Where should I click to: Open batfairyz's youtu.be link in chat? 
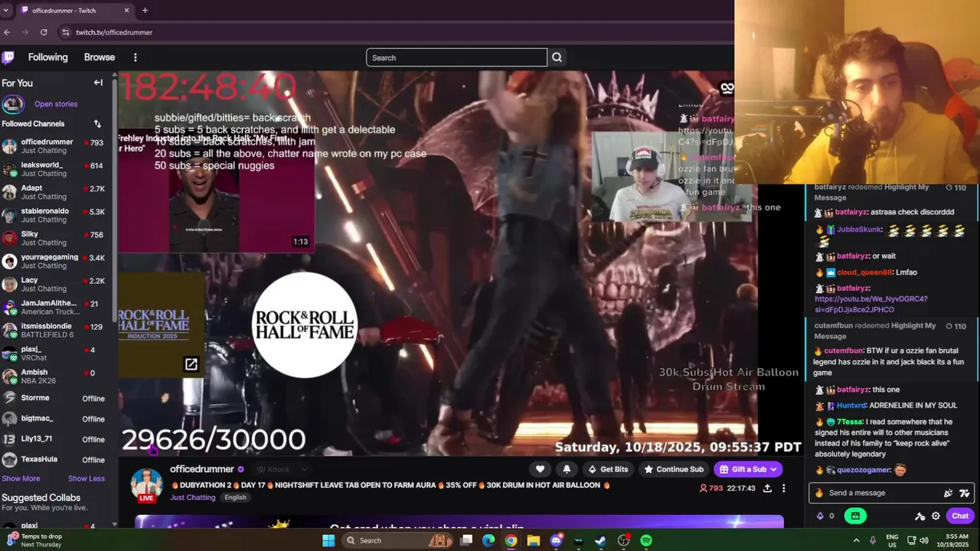(871, 305)
